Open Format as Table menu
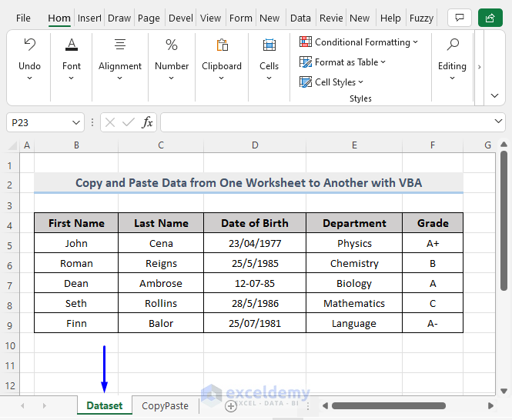This screenshot has height=420, width=512. click(x=343, y=62)
